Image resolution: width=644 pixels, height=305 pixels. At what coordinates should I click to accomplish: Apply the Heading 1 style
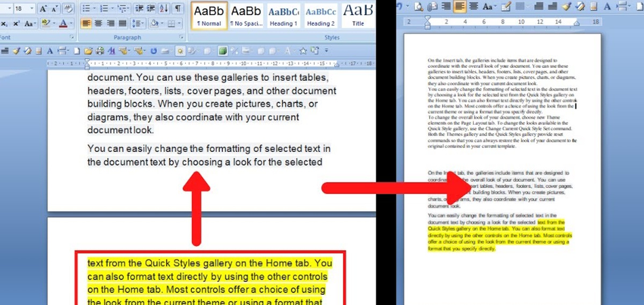[x=283, y=16]
